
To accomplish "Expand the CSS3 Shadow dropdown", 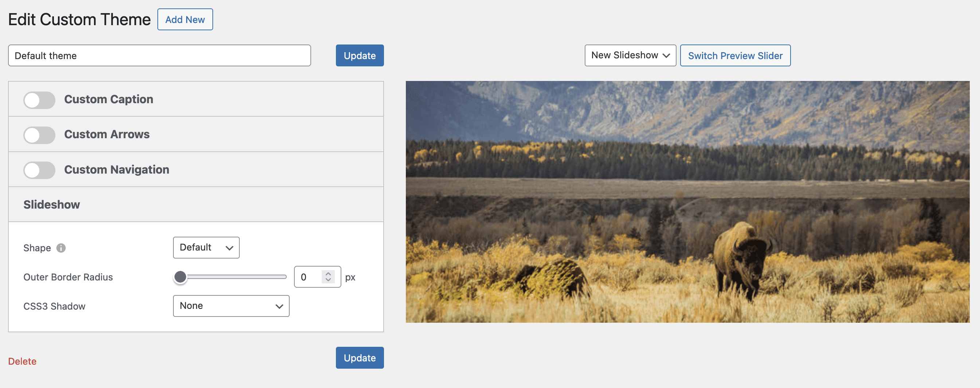I will tap(231, 306).
